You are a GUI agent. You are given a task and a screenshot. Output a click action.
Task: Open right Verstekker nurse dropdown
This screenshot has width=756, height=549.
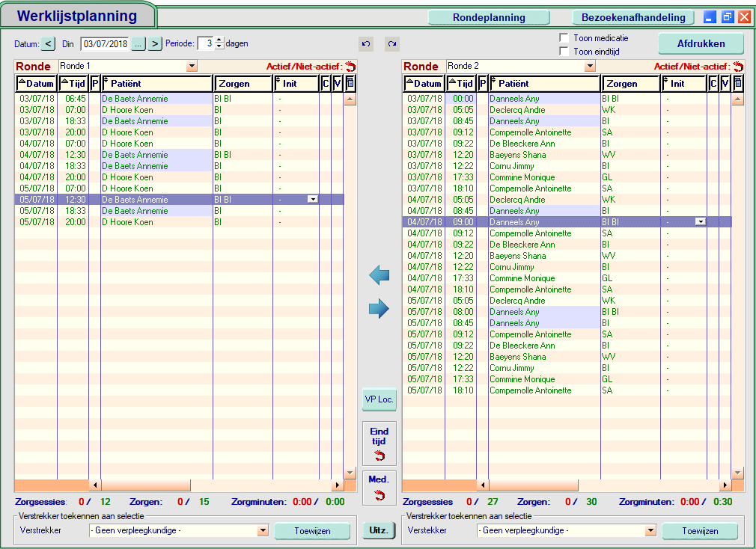click(x=650, y=531)
